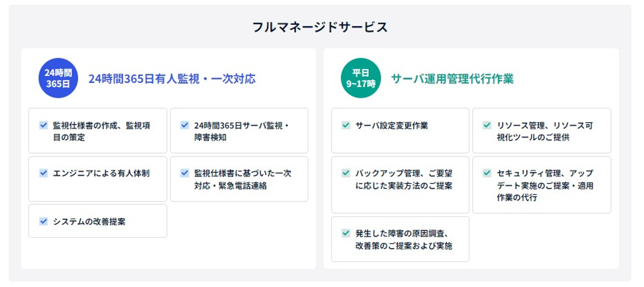Click green checkmark beside リソース管理

(x=487, y=125)
